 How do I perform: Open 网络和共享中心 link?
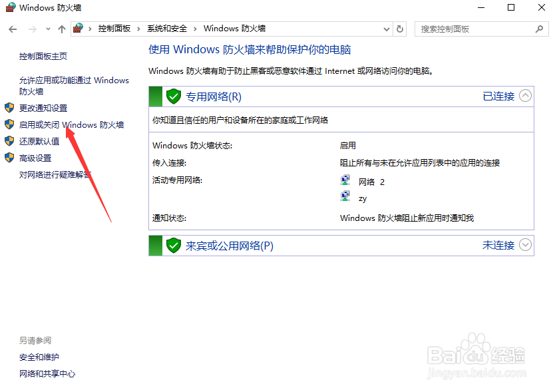tap(47, 374)
